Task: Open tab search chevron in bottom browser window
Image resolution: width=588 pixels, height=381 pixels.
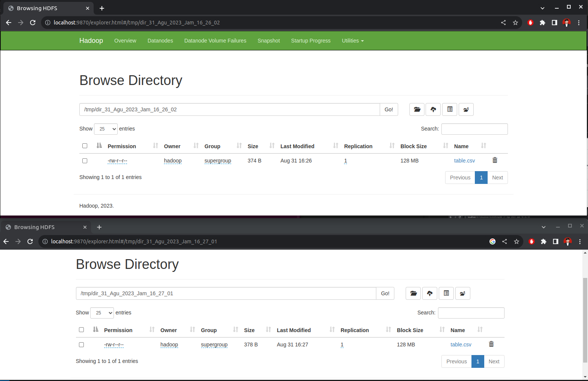Action: coord(544,227)
